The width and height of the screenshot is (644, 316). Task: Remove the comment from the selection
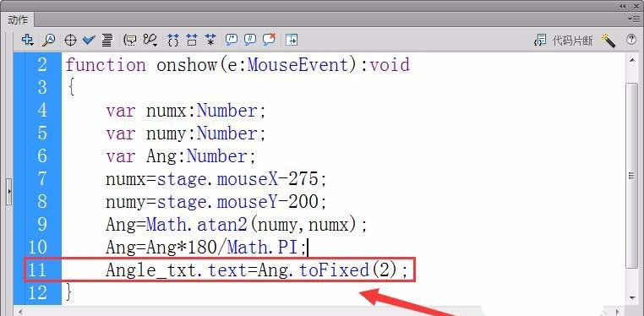(269, 40)
